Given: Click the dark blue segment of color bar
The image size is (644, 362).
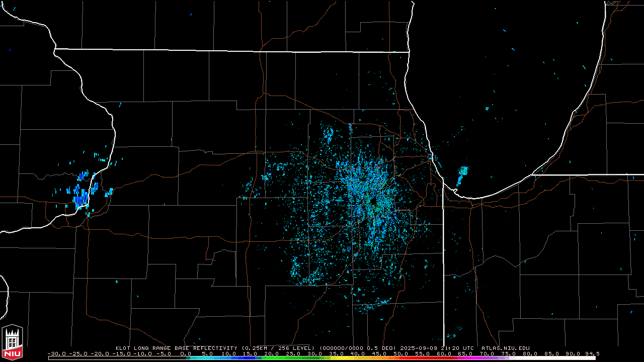Looking at the screenshot, I should coord(247,358).
